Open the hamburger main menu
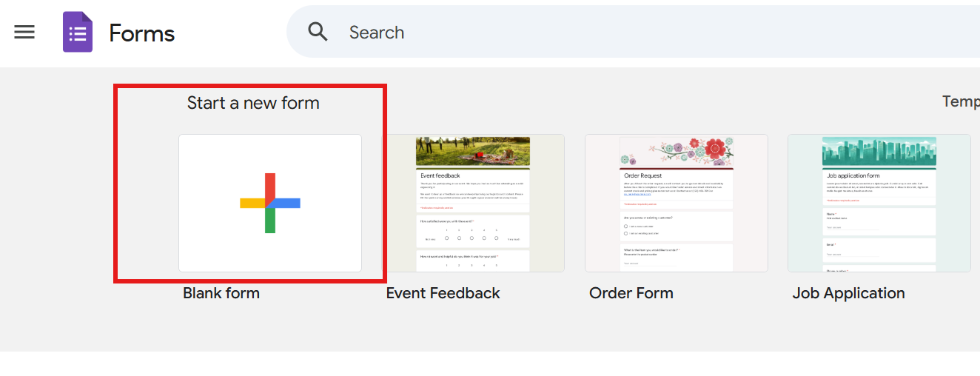Screen dimensions: 980x376 [x=24, y=32]
